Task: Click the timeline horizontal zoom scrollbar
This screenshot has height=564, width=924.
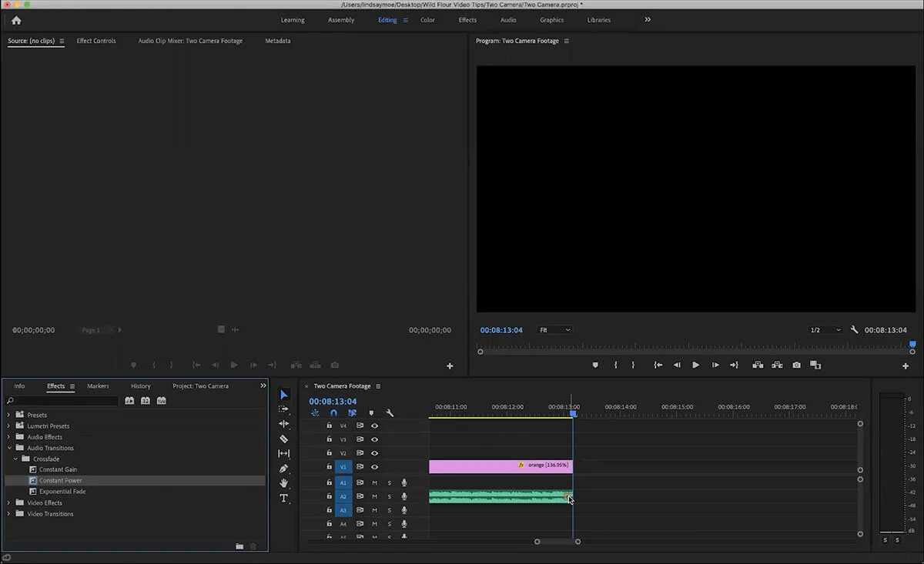Action: coord(557,542)
